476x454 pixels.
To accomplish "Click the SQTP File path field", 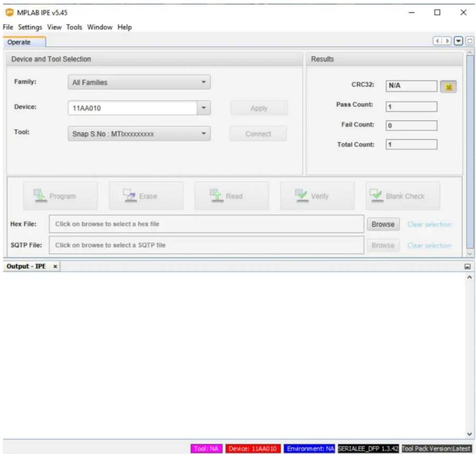I will [207, 245].
